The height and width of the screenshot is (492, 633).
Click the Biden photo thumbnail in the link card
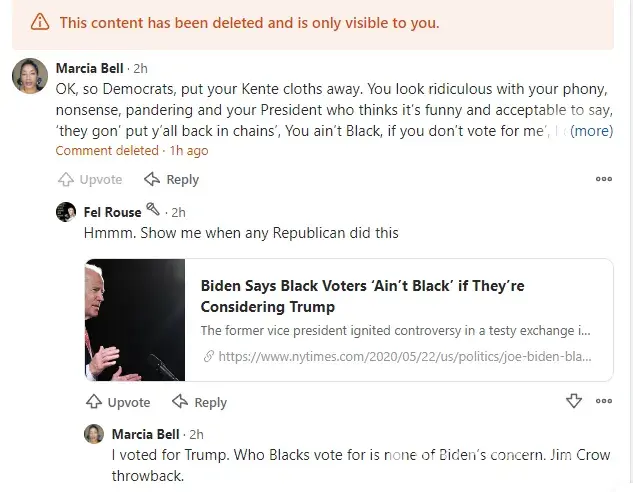pos(135,320)
